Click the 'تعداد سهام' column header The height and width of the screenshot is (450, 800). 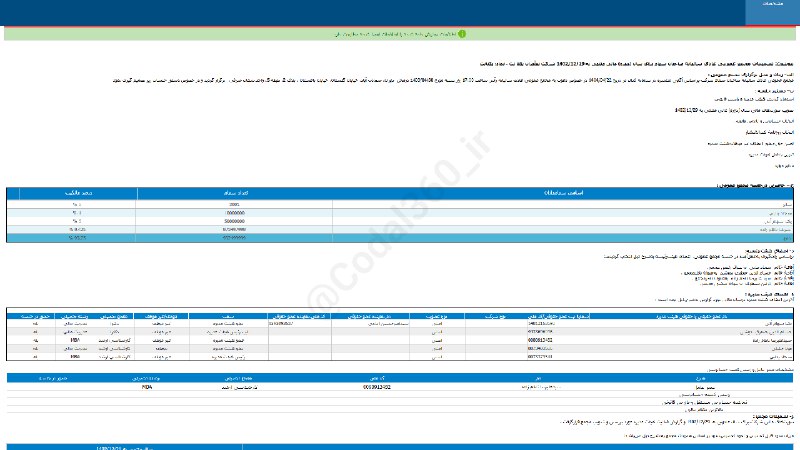coord(235,193)
